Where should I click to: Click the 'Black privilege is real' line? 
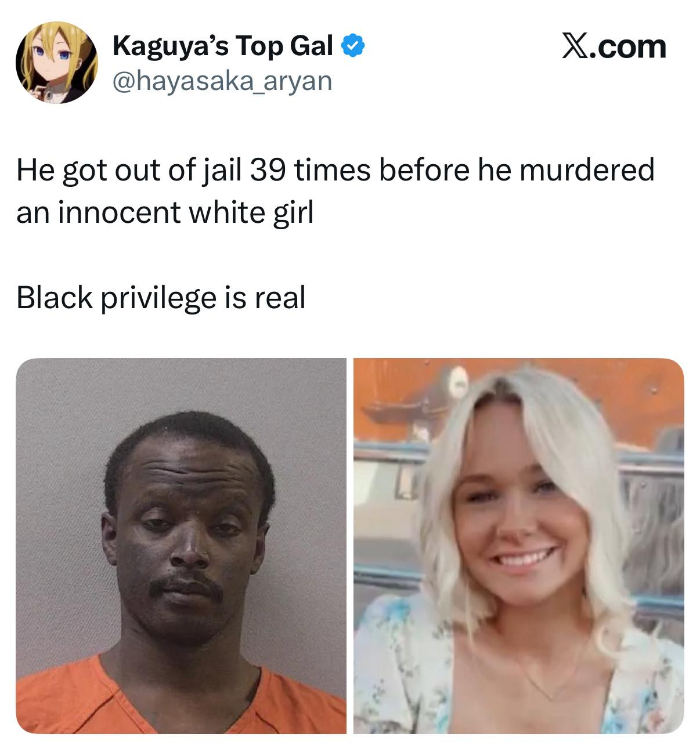coord(161,298)
